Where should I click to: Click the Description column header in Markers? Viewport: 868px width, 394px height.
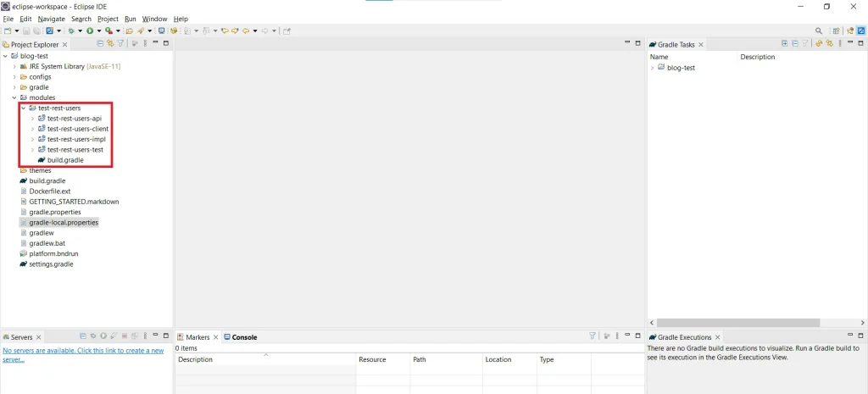click(x=265, y=359)
